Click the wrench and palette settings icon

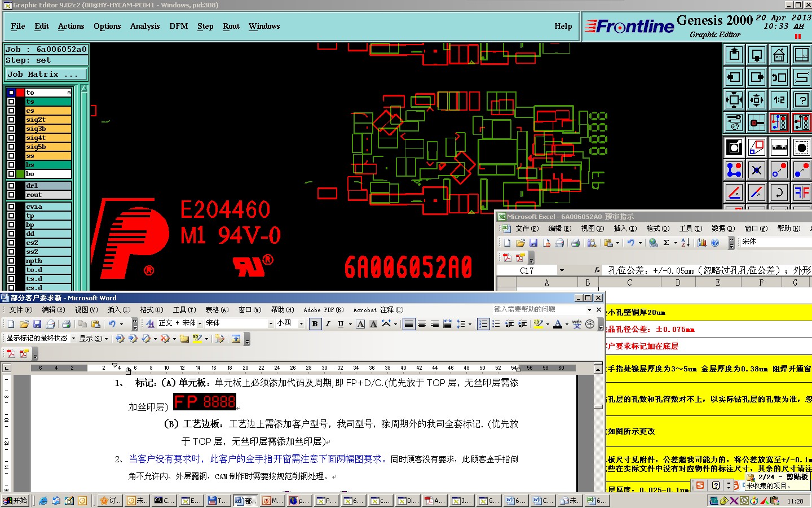(x=734, y=122)
